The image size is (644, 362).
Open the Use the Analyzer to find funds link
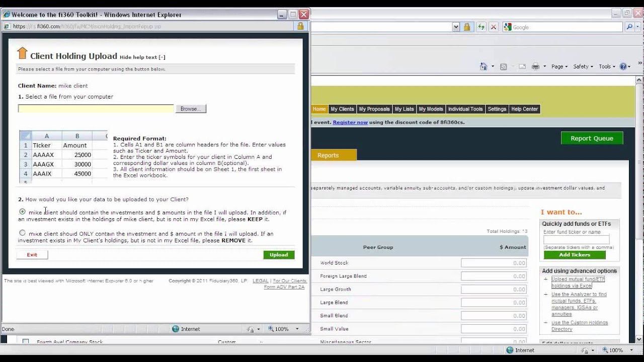point(579,304)
